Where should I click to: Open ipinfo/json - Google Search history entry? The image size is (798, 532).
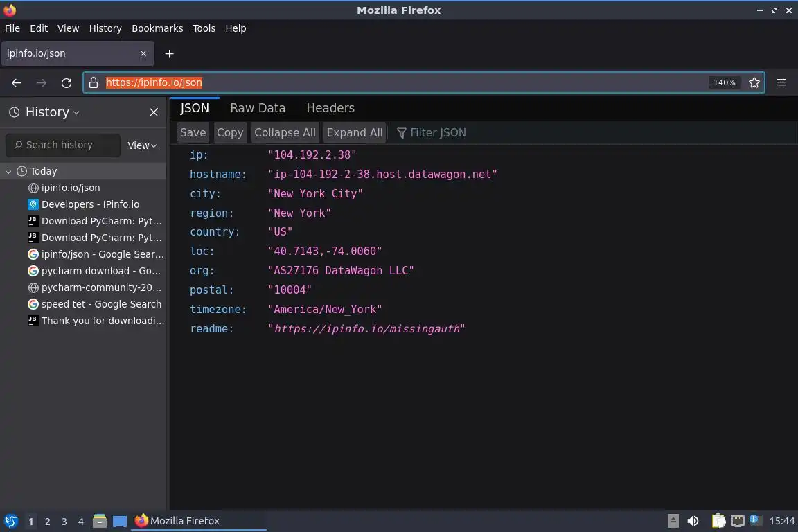click(103, 254)
